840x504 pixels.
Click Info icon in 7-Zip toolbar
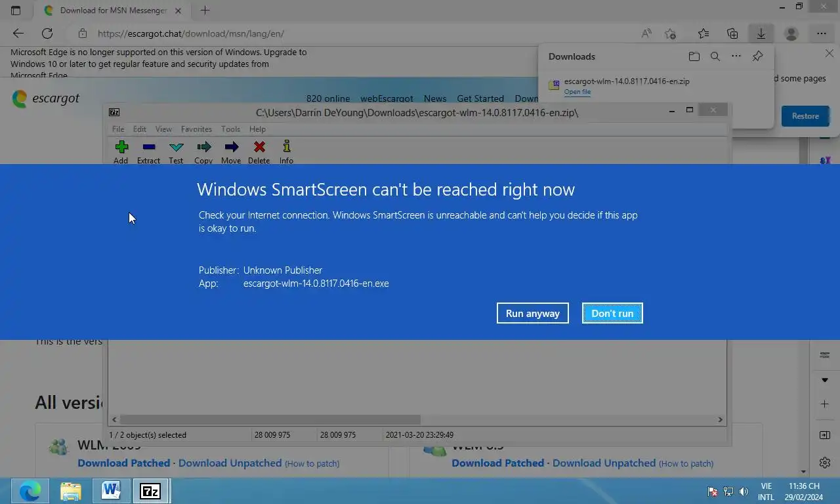tap(286, 147)
